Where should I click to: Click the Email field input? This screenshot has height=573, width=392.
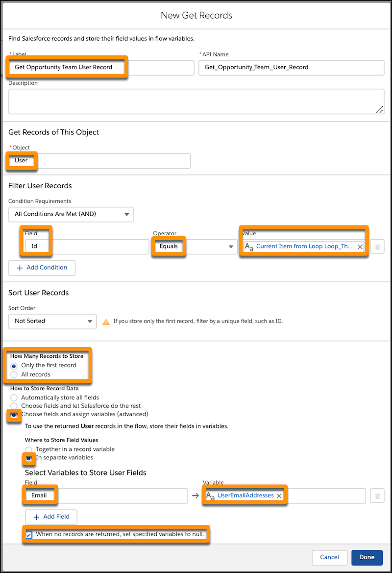click(x=106, y=496)
